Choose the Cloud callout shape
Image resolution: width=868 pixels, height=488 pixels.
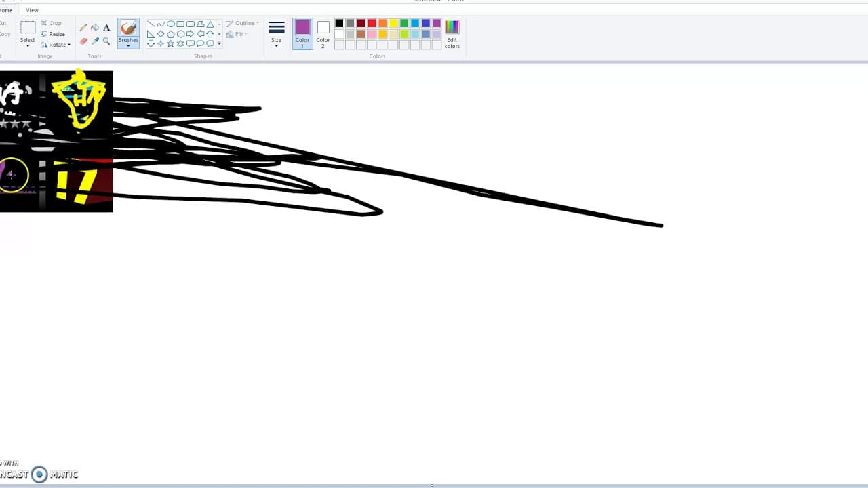210,43
